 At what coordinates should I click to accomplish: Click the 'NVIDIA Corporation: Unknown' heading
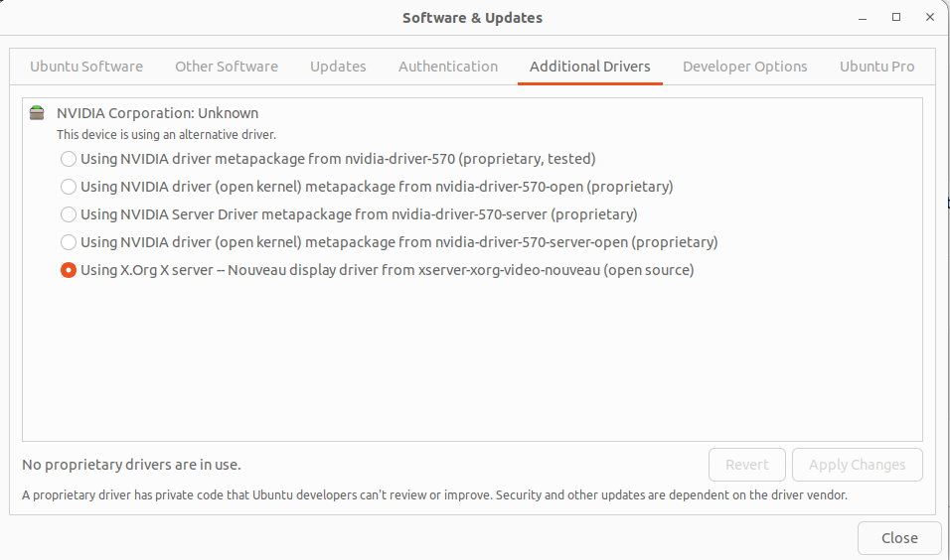point(158,113)
